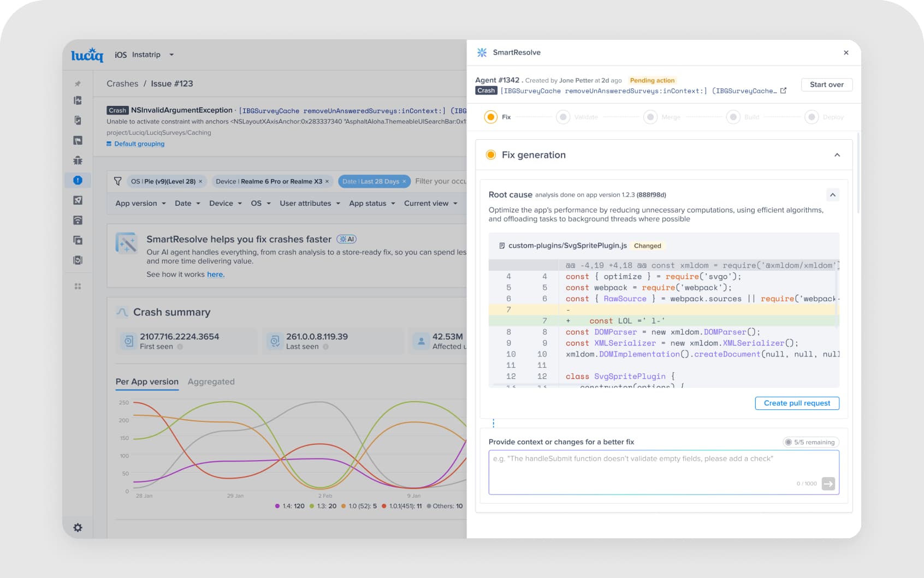The height and width of the screenshot is (578, 924).
Task: Click the Crash summary chart icon
Action: tap(122, 312)
